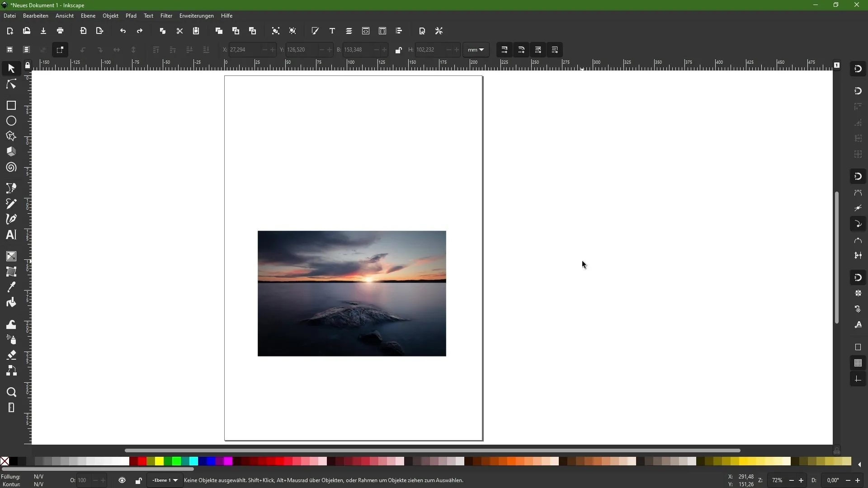Open the Erweiterungen menu
Viewport: 868px width, 488px height.
coord(197,16)
